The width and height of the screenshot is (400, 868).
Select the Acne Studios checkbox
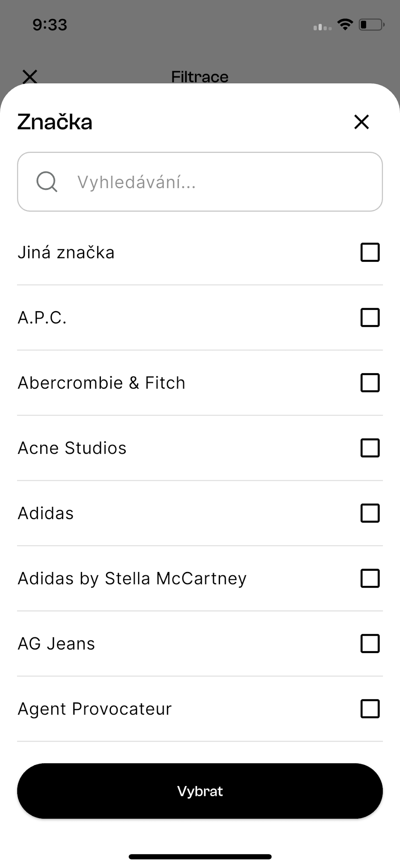[370, 448]
